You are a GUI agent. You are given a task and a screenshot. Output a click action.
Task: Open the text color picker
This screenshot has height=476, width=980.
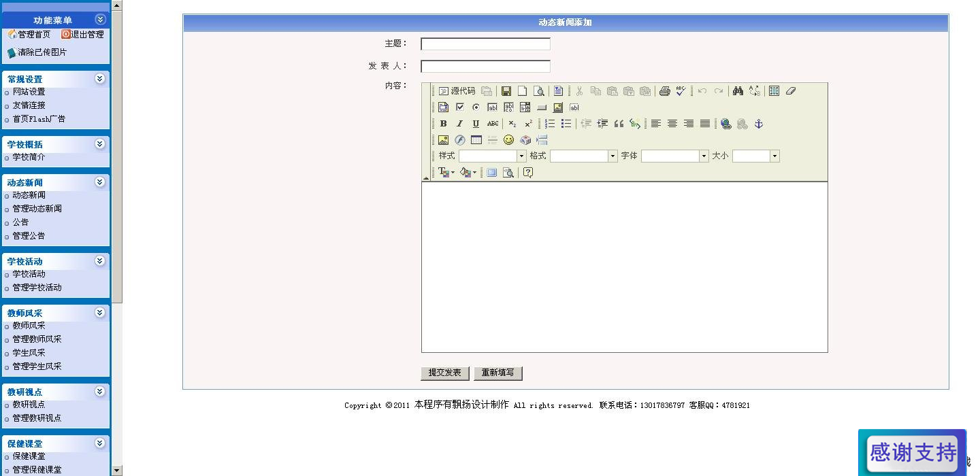click(x=446, y=173)
